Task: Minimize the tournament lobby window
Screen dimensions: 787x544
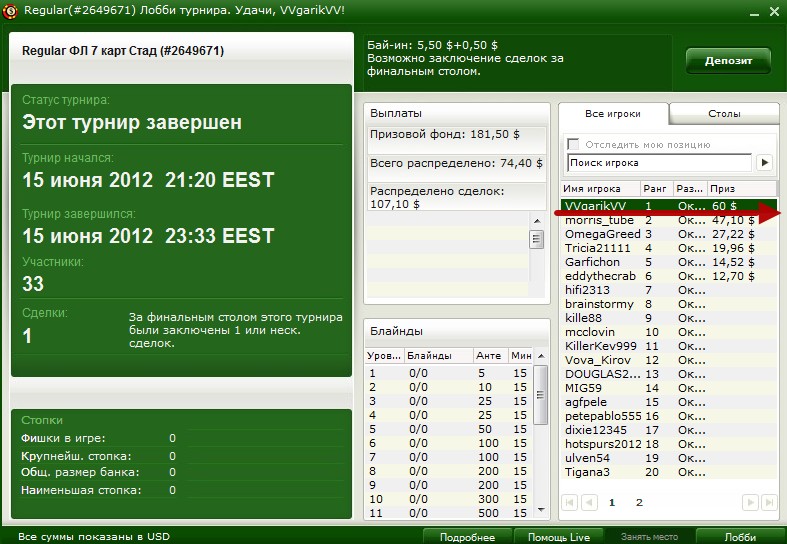Action: point(754,12)
